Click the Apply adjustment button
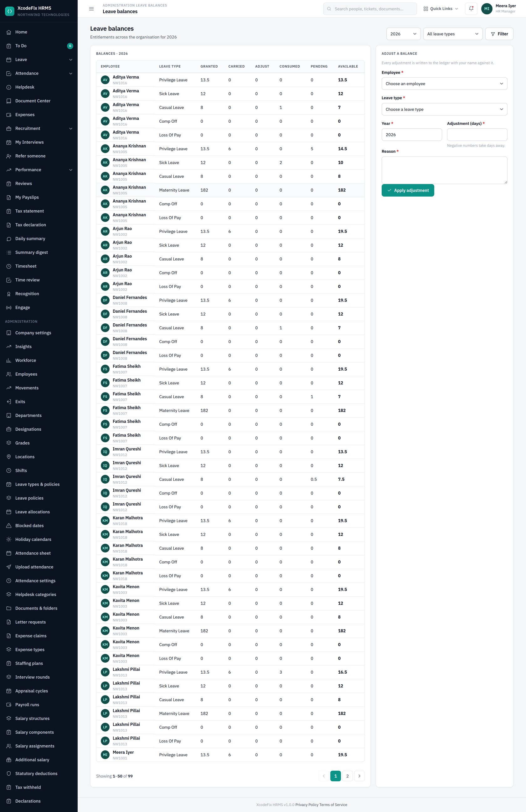 click(408, 190)
